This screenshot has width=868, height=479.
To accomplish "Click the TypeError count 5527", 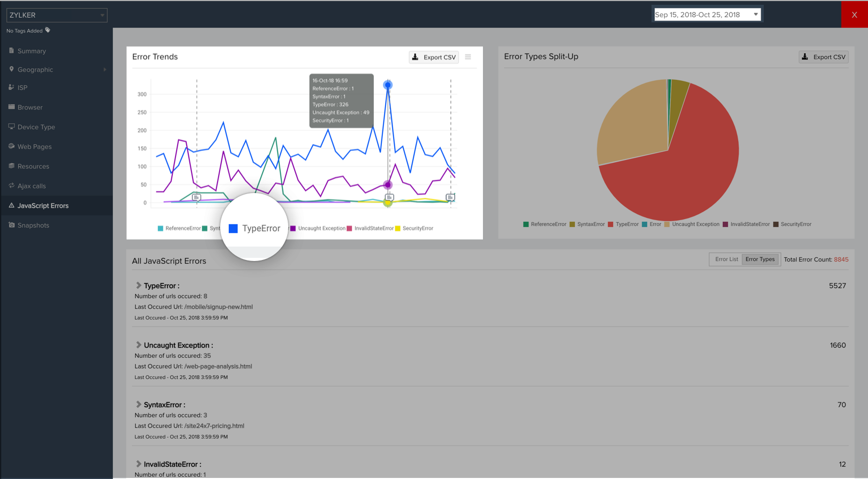I will pos(837,286).
